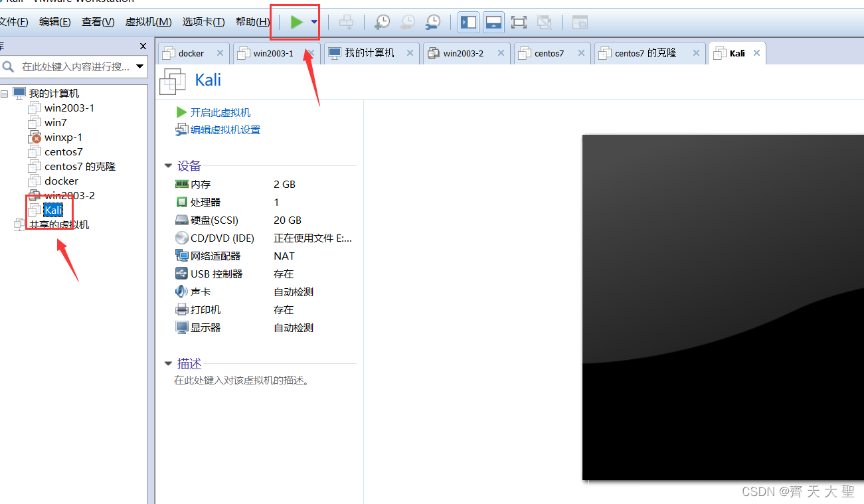Select Kali in the library tree

tap(53, 210)
